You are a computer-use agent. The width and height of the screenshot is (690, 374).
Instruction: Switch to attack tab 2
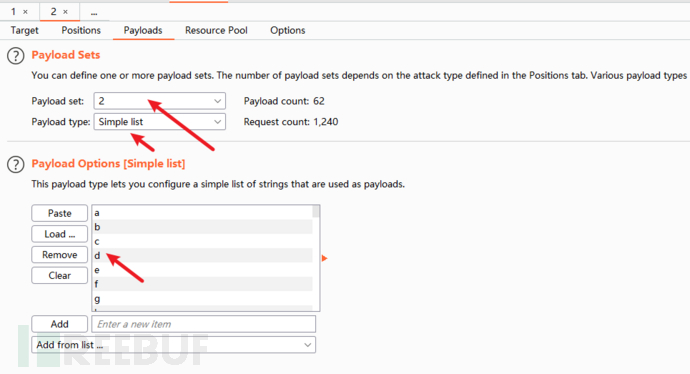(53, 12)
